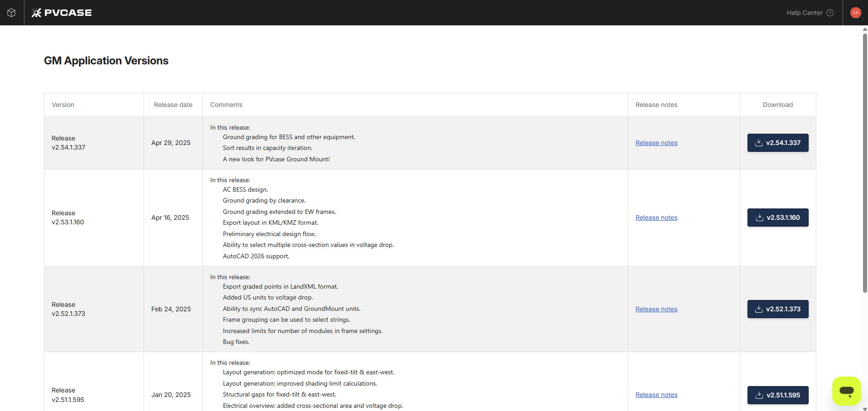The width and height of the screenshot is (868, 411).
Task: Download version v2.53.1.160
Action: click(x=778, y=218)
